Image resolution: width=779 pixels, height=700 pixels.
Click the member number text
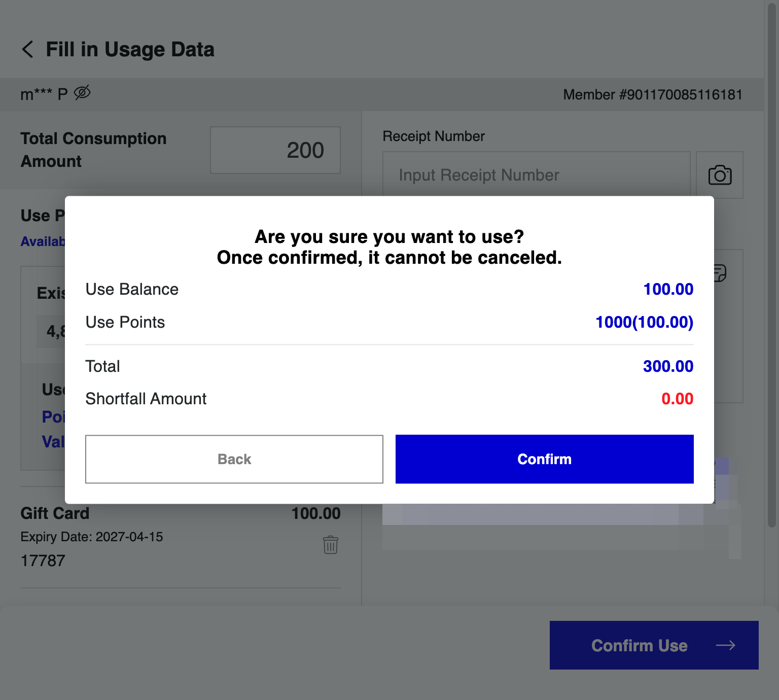[653, 95]
